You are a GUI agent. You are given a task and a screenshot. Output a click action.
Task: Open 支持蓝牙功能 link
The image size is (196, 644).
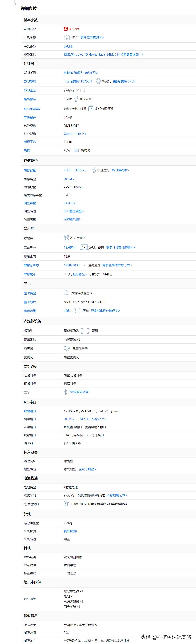[x=79, y=392]
